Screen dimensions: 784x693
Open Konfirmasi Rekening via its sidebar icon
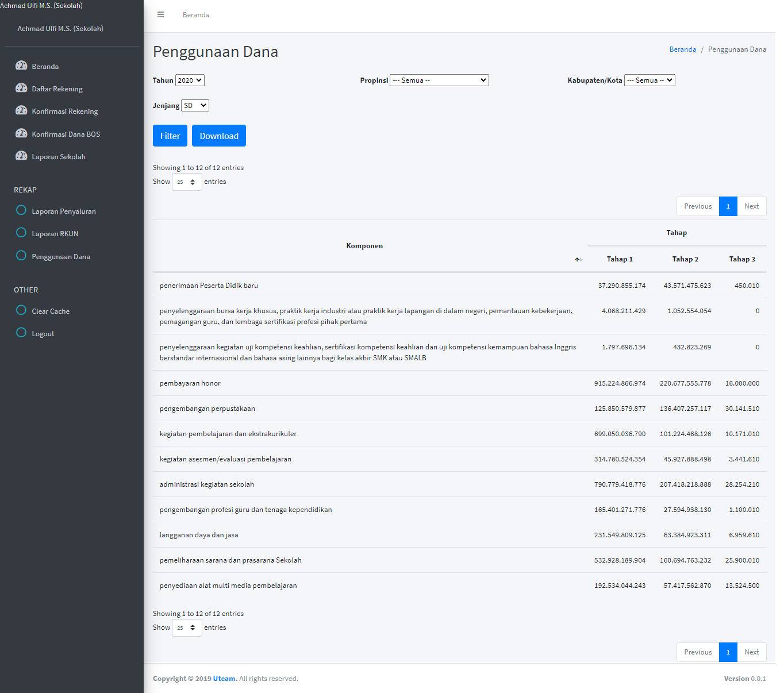pyautogui.click(x=21, y=110)
